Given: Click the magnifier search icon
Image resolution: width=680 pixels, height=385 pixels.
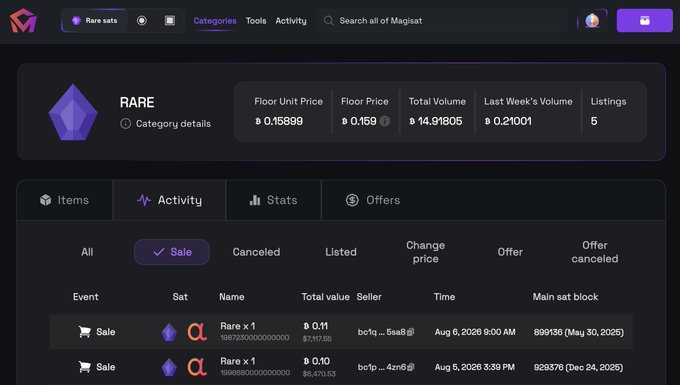Looking at the screenshot, I should (x=329, y=20).
